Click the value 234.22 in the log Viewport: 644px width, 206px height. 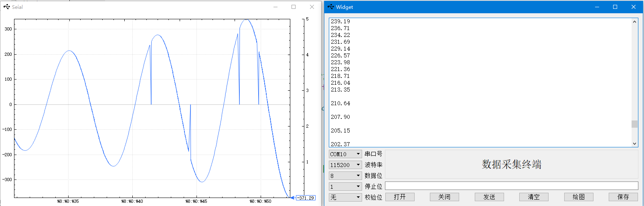pos(340,35)
